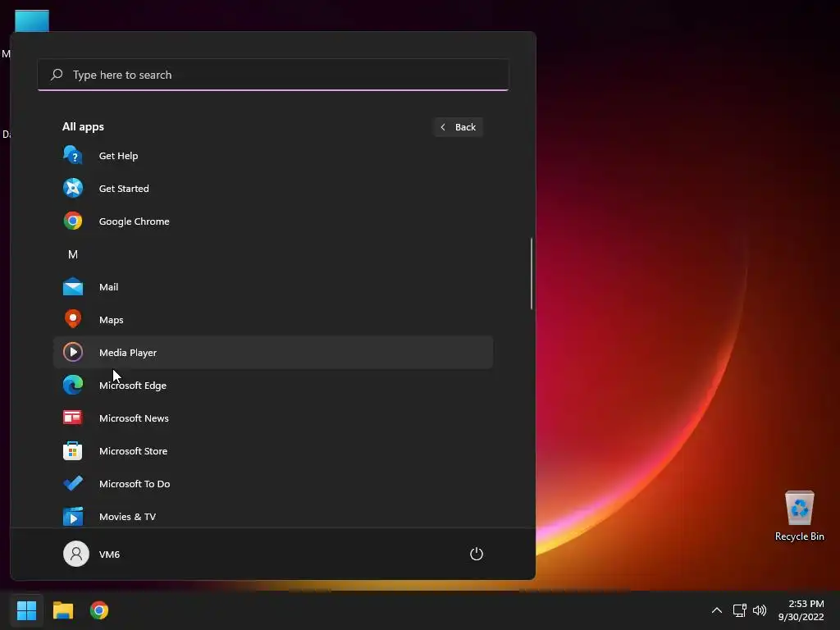Open Microsoft News icon
The height and width of the screenshot is (630, 840).
[x=73, y=418]
